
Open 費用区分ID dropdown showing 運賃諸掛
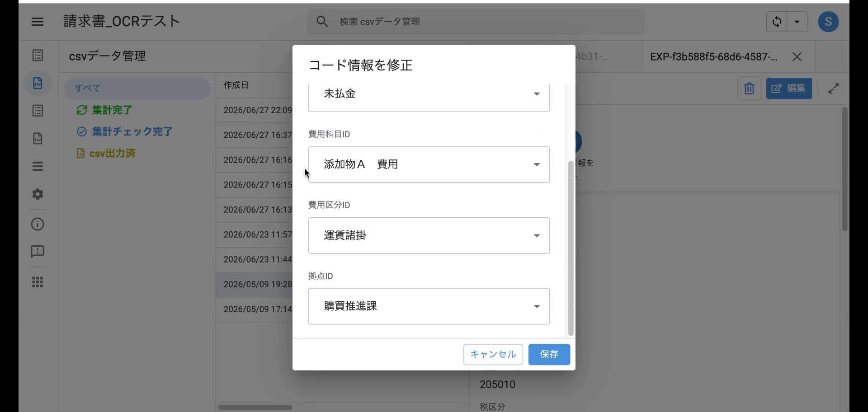429,235
